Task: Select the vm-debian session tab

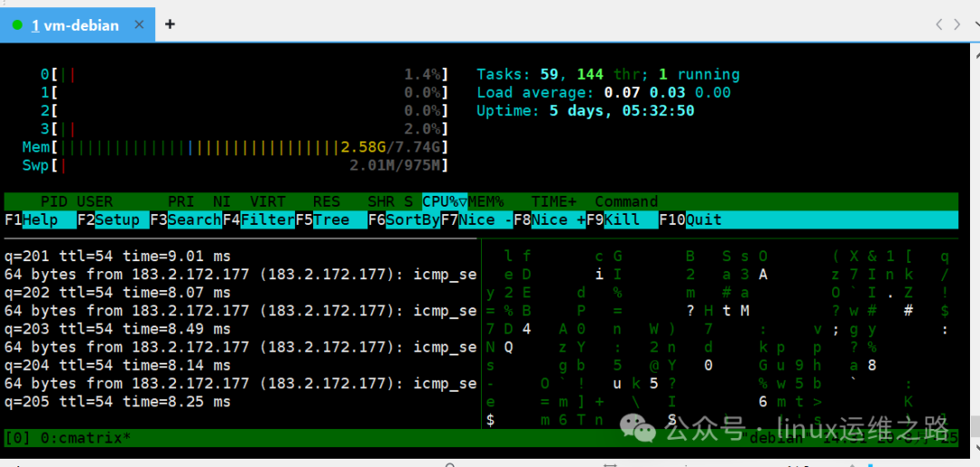Action: tap(77, 24)
